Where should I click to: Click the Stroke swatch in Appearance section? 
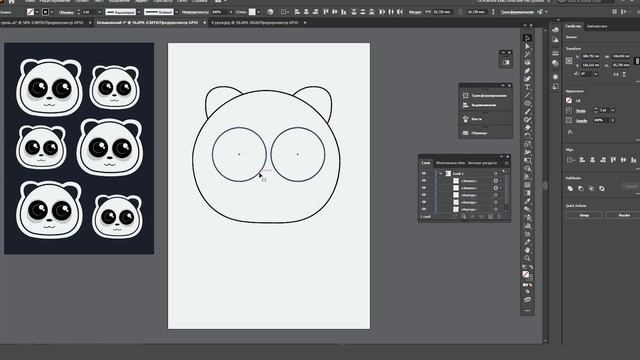[x=569, y=110]
